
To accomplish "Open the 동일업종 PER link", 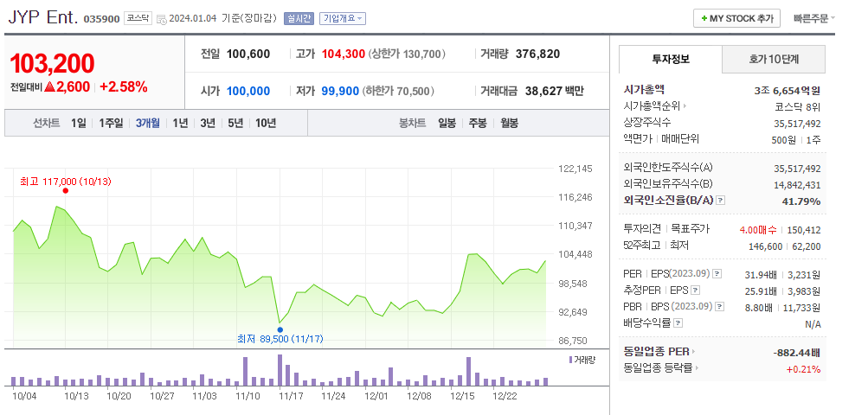I will coord(657,351).
